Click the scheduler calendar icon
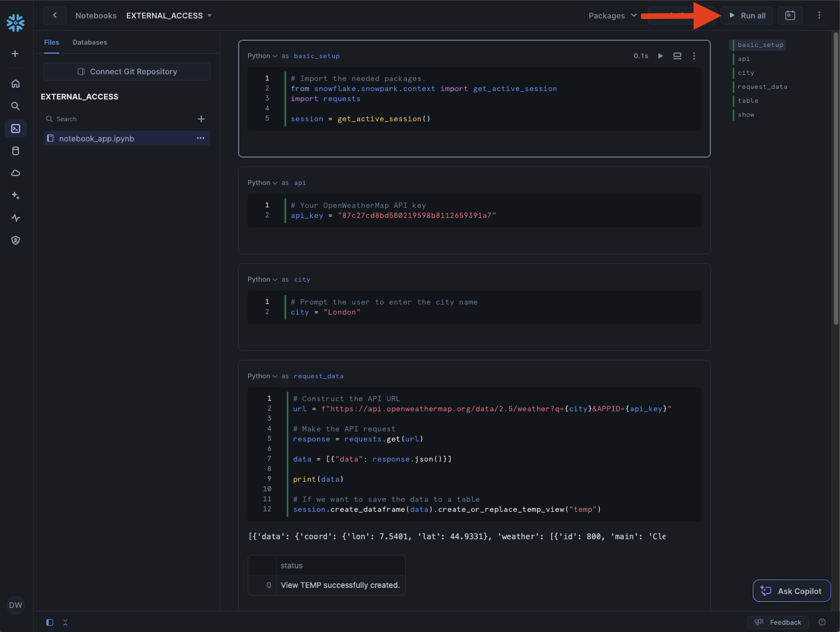Screen dimensions: 840x632 coord(790,16)
